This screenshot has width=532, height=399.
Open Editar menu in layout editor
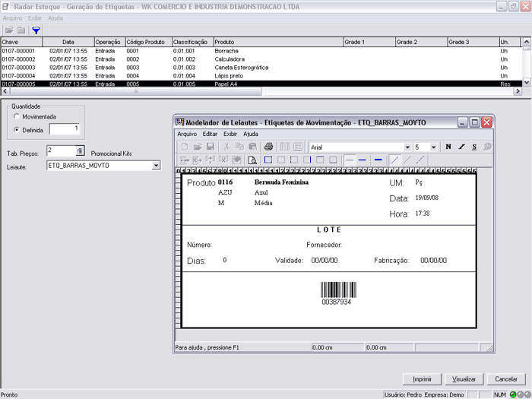coord(210,134)
